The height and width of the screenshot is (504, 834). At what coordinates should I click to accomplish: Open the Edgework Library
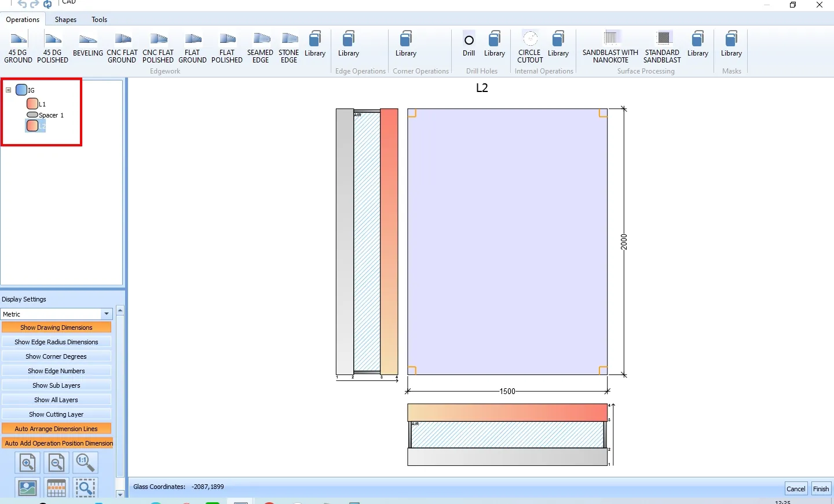[315, 44]
